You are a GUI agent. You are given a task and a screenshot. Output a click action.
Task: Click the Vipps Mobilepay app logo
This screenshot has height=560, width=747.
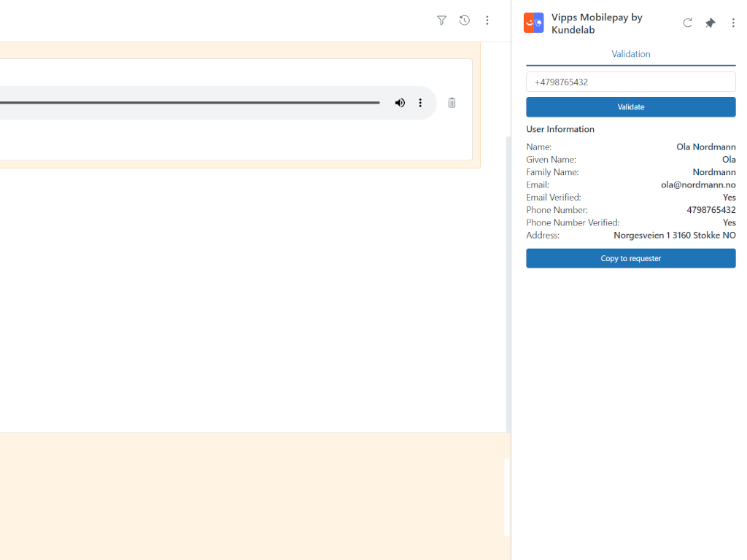(533, 23)
